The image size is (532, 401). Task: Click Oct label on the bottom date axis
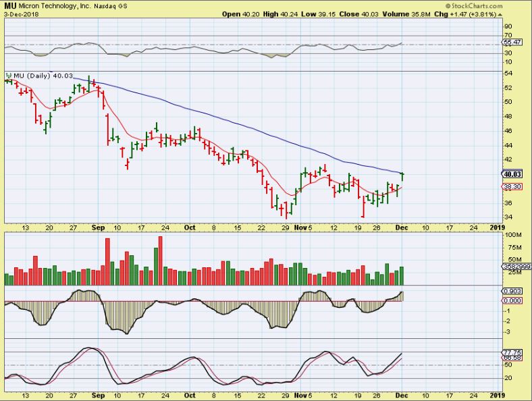[190, 396]
